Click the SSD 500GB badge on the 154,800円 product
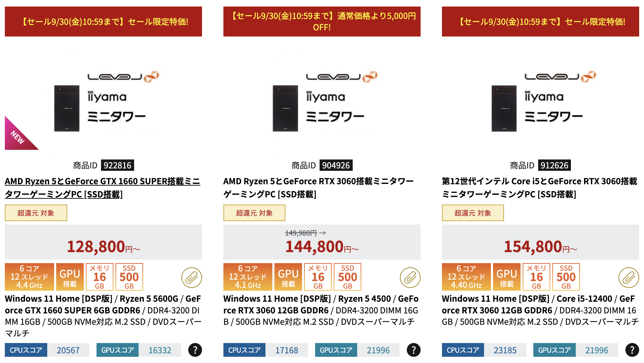644x363 pixels. [566, 277]
